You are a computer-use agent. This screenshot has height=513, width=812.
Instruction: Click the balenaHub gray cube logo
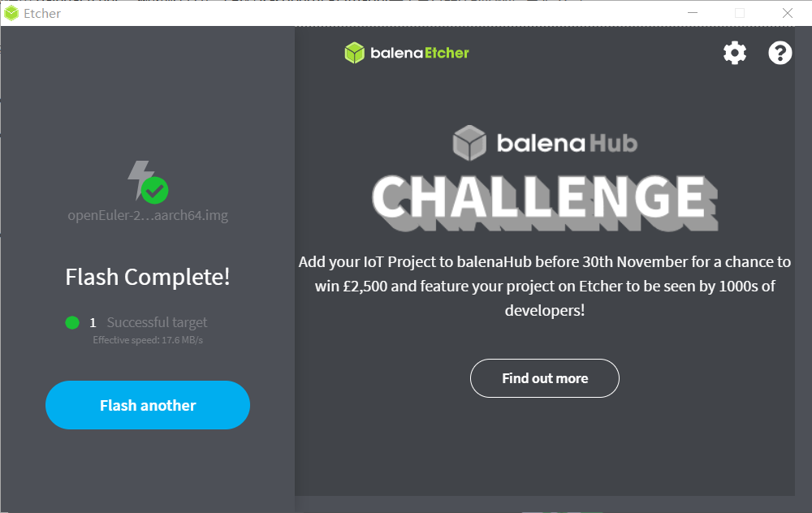pos(469,143)
